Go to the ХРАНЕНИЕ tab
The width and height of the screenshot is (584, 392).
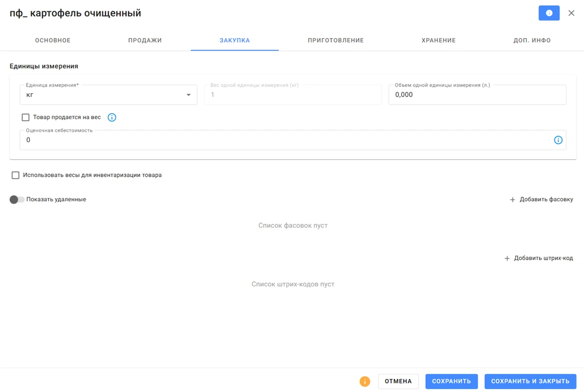point(438,40)
